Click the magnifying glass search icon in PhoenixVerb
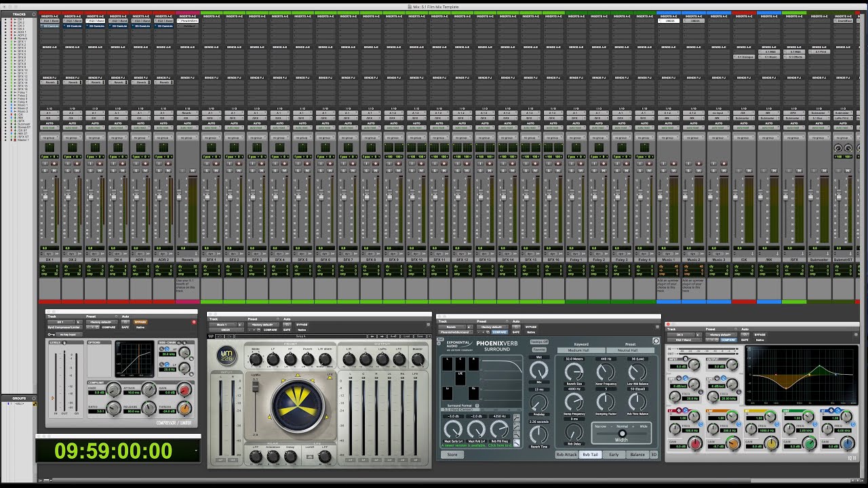The height and width of the screenshot is (488, 868). [656, 341]
